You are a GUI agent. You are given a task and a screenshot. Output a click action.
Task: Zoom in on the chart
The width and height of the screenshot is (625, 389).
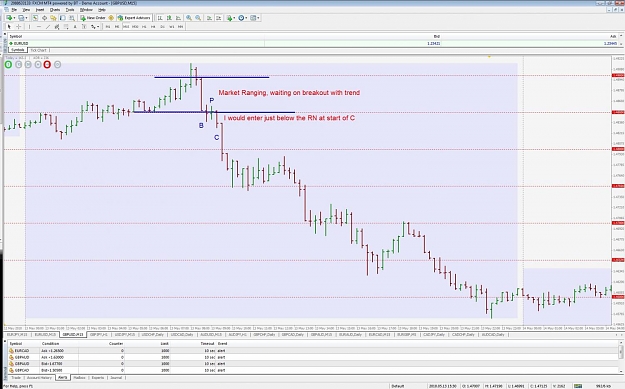pos(189,18)
